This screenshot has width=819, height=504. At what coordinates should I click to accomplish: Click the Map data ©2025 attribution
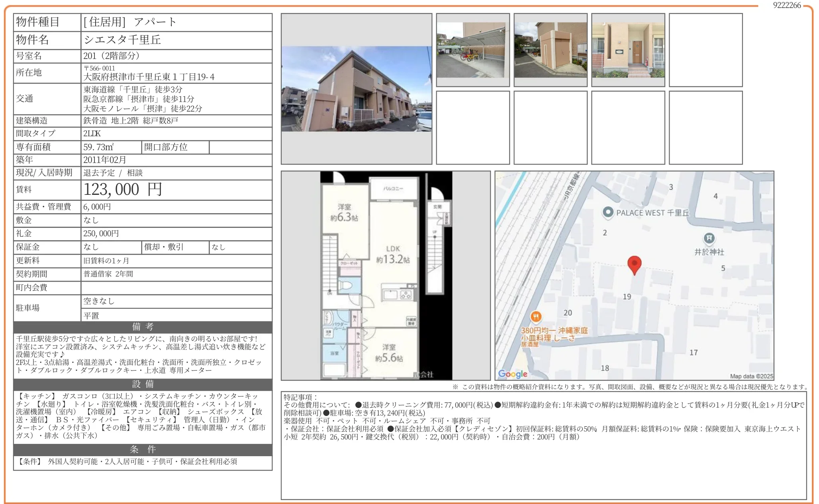pyautogui.click(x=751, y=376)
